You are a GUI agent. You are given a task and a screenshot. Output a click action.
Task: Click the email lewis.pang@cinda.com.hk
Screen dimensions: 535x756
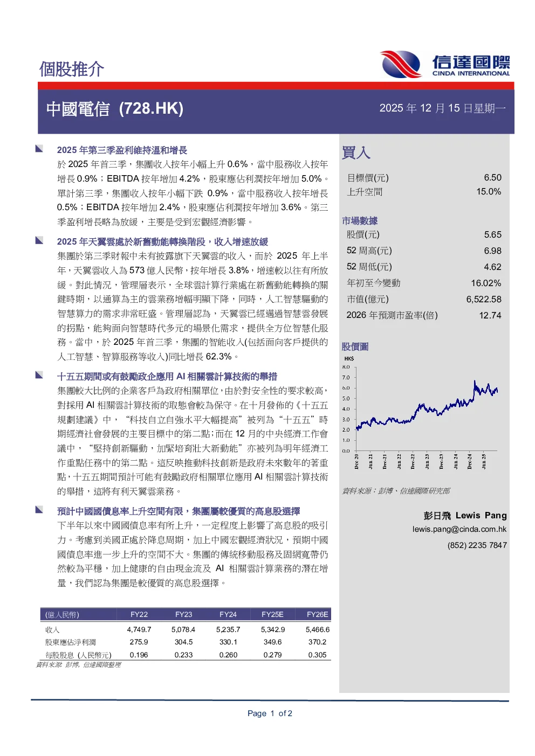pyautogui.click(x=459, y=529)
